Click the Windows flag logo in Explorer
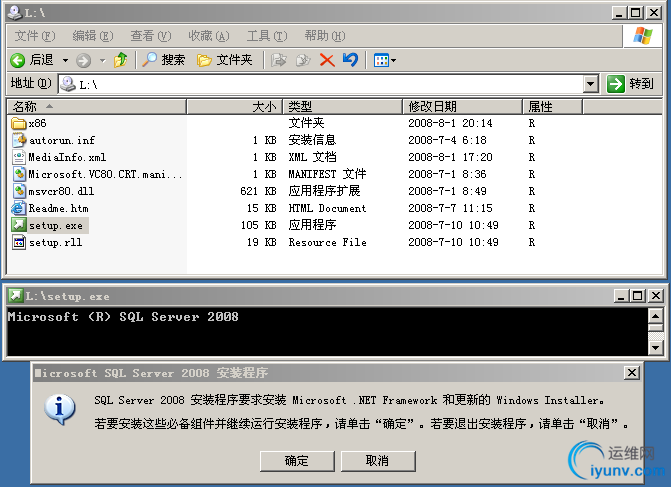 tap(643, 36)
